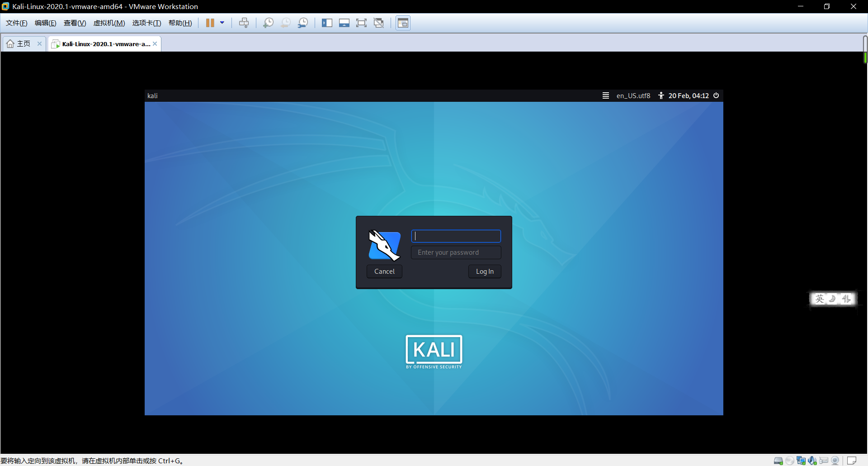The height and width of the screenshot is (466, 868).
Task: Open the power menu in Kali panel
Action: [716, 95]
